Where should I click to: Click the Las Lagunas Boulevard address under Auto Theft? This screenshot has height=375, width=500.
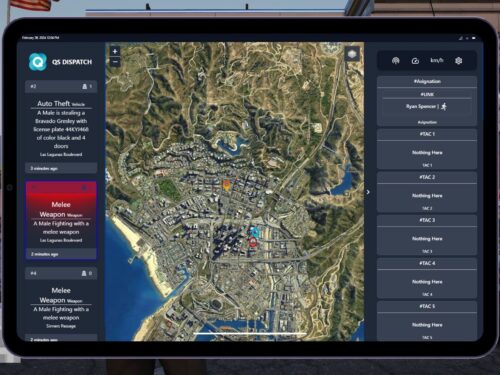click(x=61, y=154)
